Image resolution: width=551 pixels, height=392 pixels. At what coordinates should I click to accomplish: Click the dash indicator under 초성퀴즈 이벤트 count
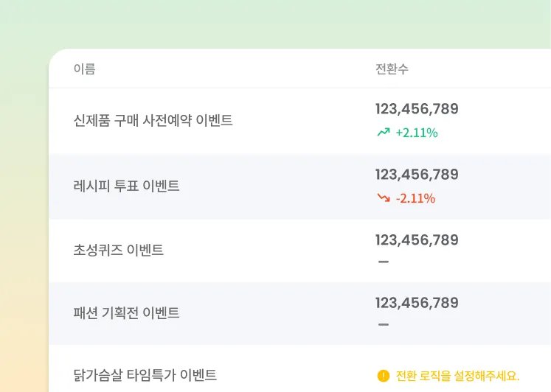point(384,262)
